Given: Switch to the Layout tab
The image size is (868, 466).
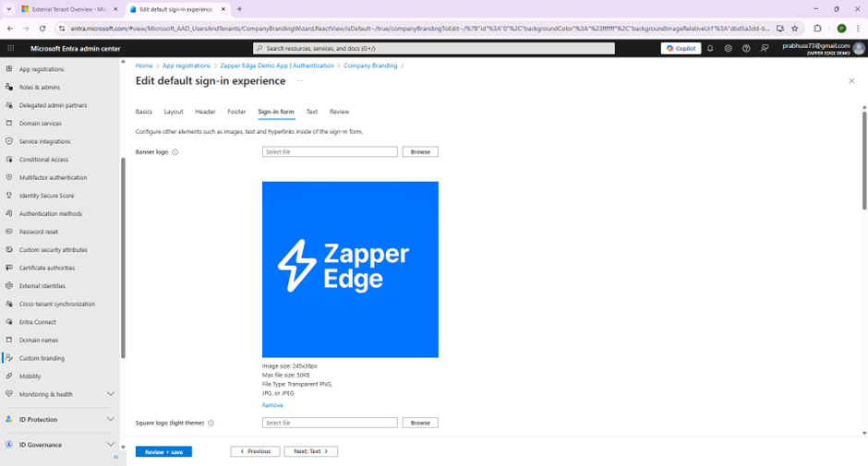Looking at the screenshot, I should [x=174, y=112].
